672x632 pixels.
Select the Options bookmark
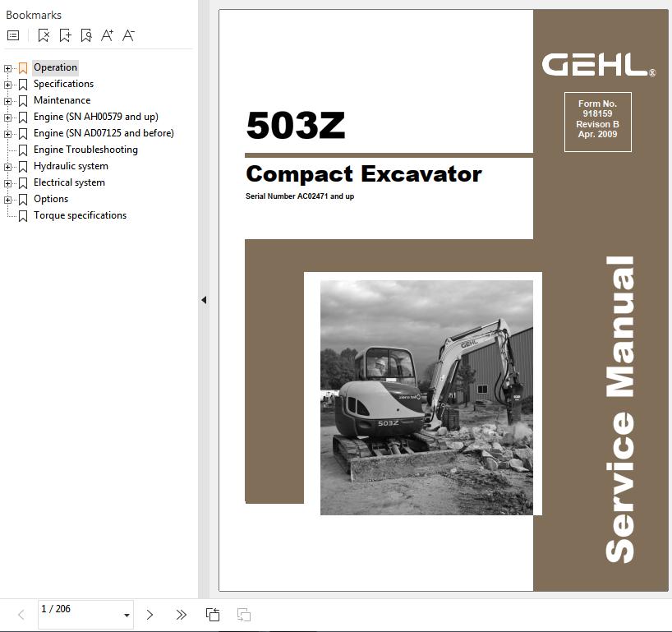pyautogui.click(x=51, y=199)
